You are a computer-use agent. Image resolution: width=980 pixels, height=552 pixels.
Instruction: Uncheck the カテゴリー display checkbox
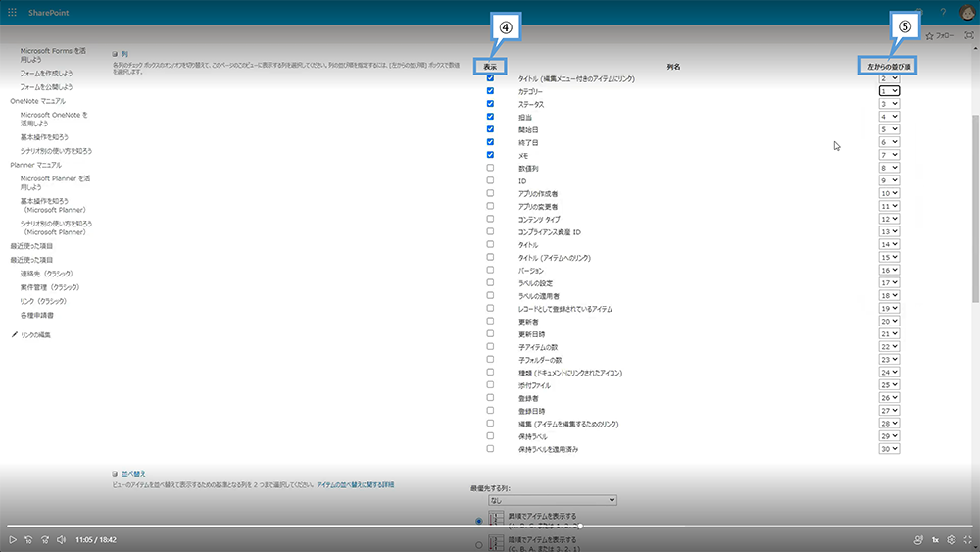pos(490,90)
